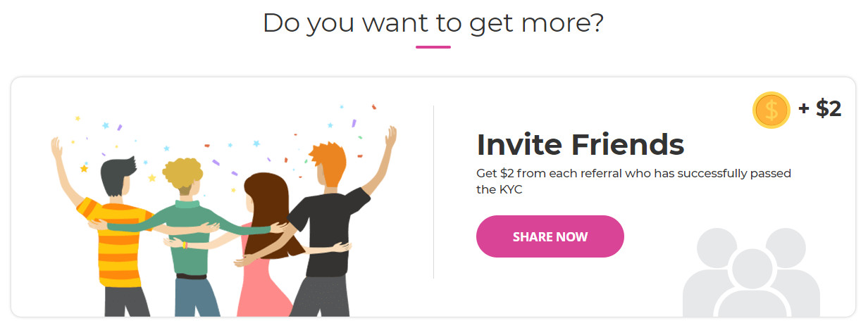Click the pink underline beneath the title

click(x=433, y=47)
